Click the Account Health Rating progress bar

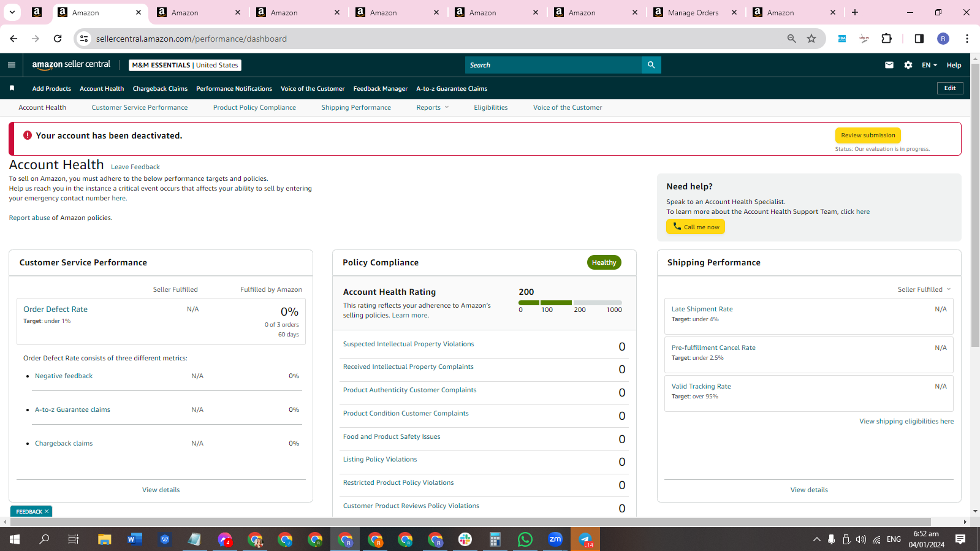(x=570, y=303)
